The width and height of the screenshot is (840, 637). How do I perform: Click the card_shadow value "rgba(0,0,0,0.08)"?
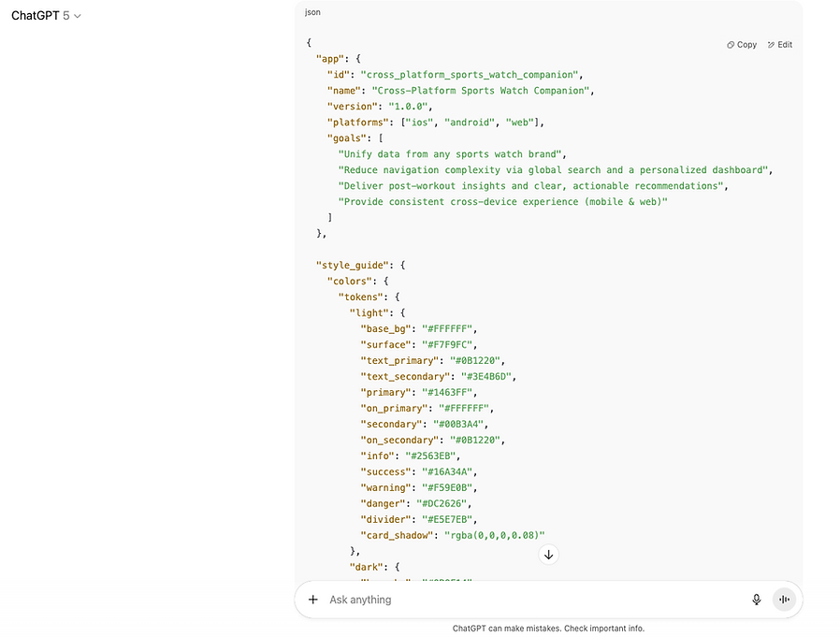pyautogui.click(x=495, y=535)
